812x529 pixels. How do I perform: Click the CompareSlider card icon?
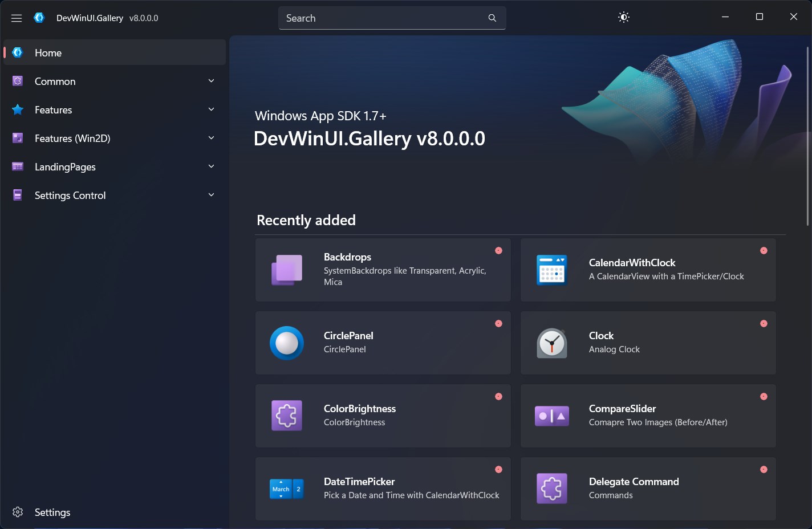click(552, 416)
